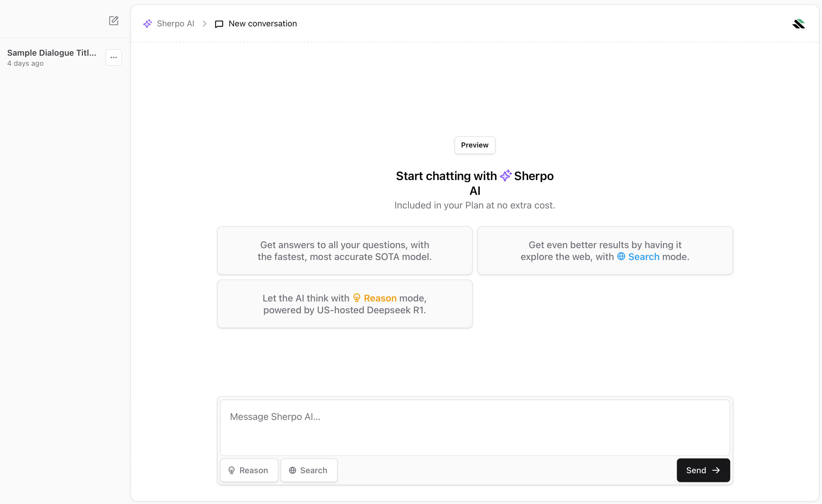Image resolution: width=822 pixels, height=504 pixels.
Task: Click the Preview badge
Action: tap(474, 145)
